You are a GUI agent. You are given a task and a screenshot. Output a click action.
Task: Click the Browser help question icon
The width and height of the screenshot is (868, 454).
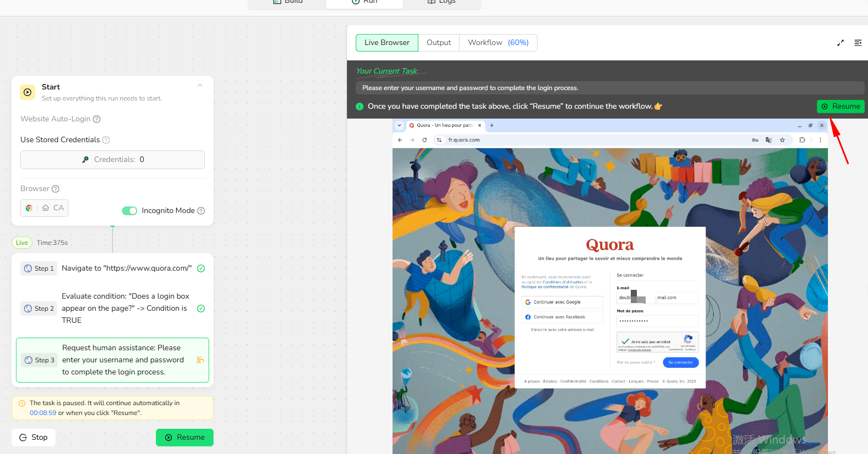[55, 189]
